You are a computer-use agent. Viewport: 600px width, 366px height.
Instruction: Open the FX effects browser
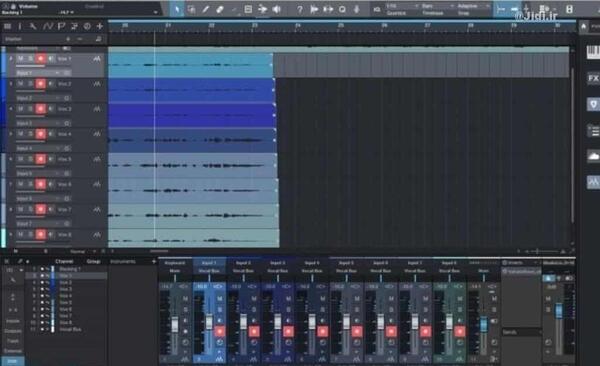tap(593, 78)
